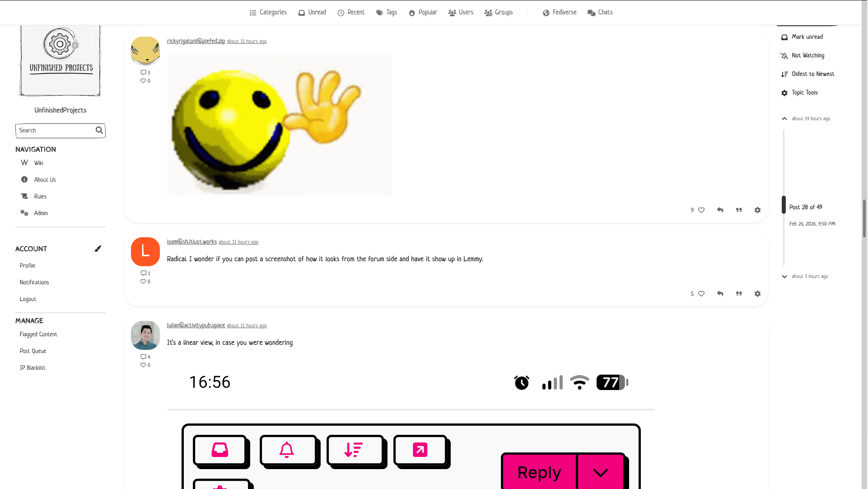This screenshot has width=868, height=489.
Task: Quote loam's post using the quote icon
Action: pos(739,294)
